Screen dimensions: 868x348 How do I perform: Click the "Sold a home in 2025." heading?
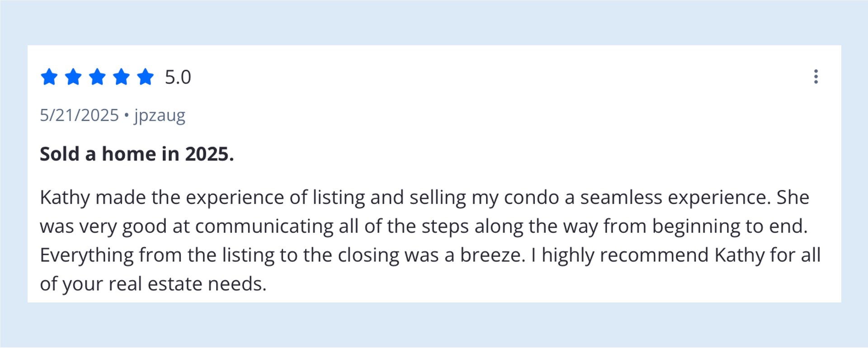point(137,154)
